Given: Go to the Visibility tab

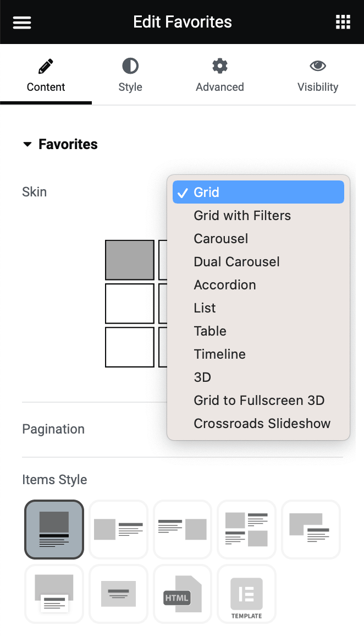Looking at the screenshot, I should (317, 76).
